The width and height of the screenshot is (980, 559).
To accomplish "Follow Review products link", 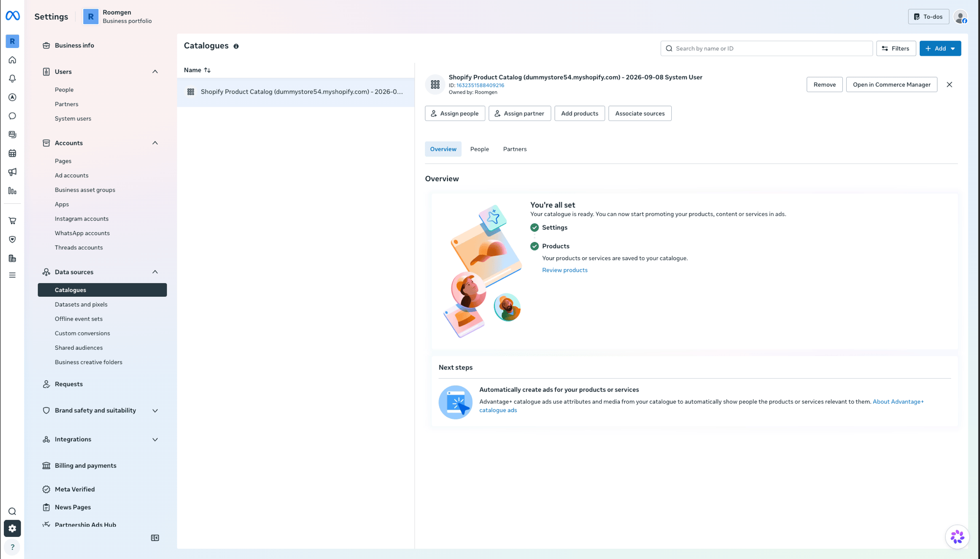I will [x=564, y=270].
